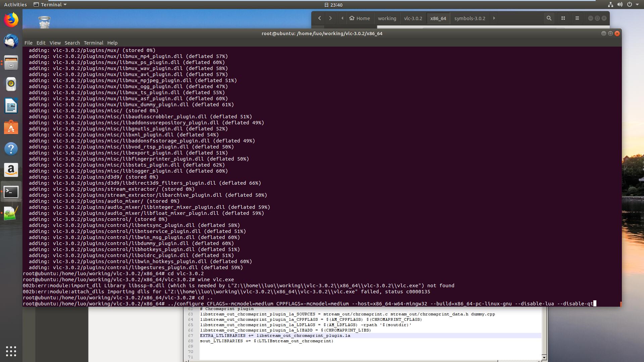Click line 68 sout_LTLIBRARIES in editor
The image size is (644, 362).
(267, 341)
